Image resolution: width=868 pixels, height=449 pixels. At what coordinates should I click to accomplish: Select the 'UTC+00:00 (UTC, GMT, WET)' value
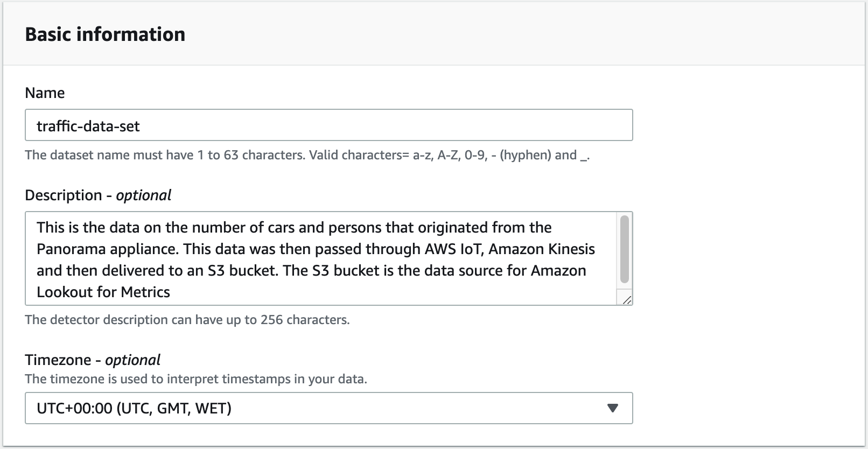(134, 408)
